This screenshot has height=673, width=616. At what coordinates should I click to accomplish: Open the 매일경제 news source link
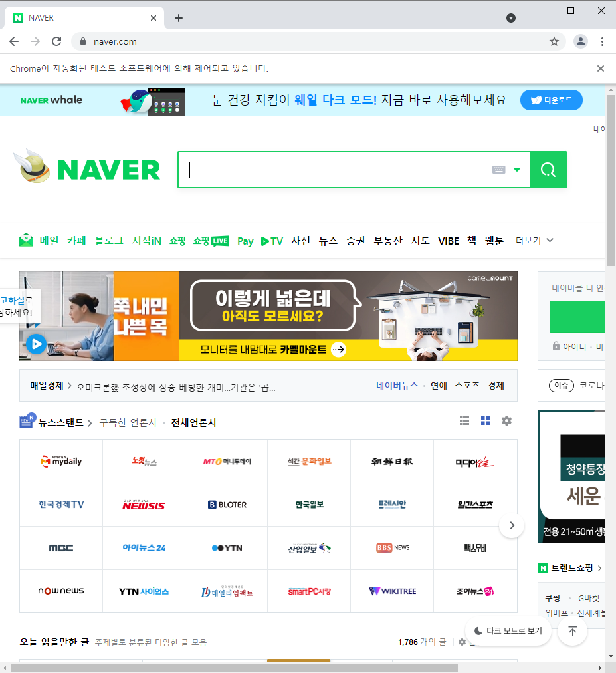[47, 386]
